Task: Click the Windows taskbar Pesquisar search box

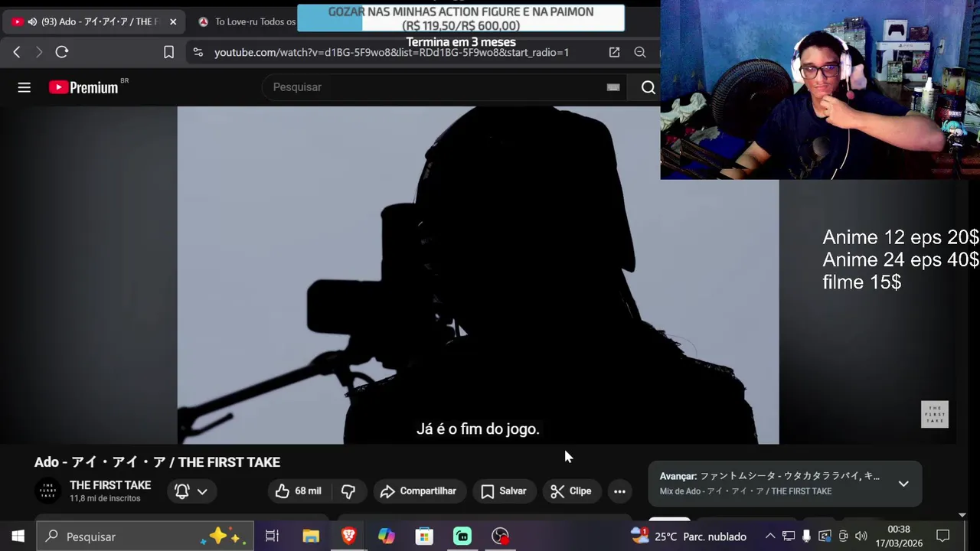Action: click(x=144, y=536)
